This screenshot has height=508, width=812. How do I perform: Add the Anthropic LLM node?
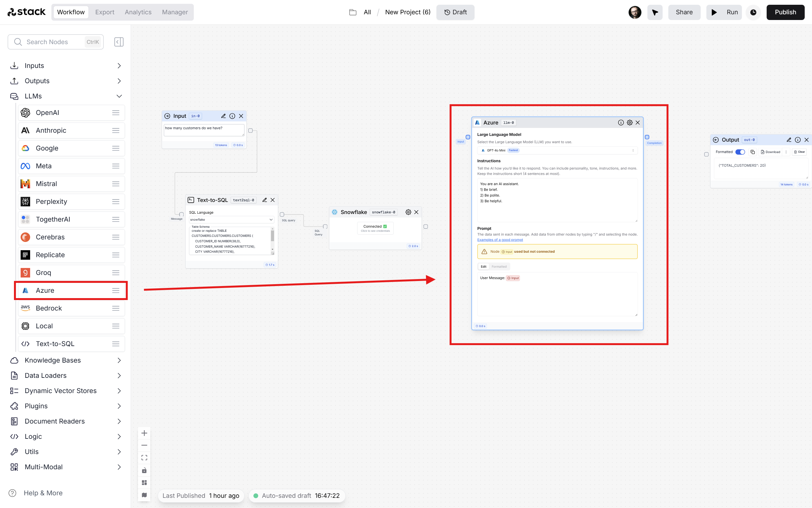pos(71,130)
